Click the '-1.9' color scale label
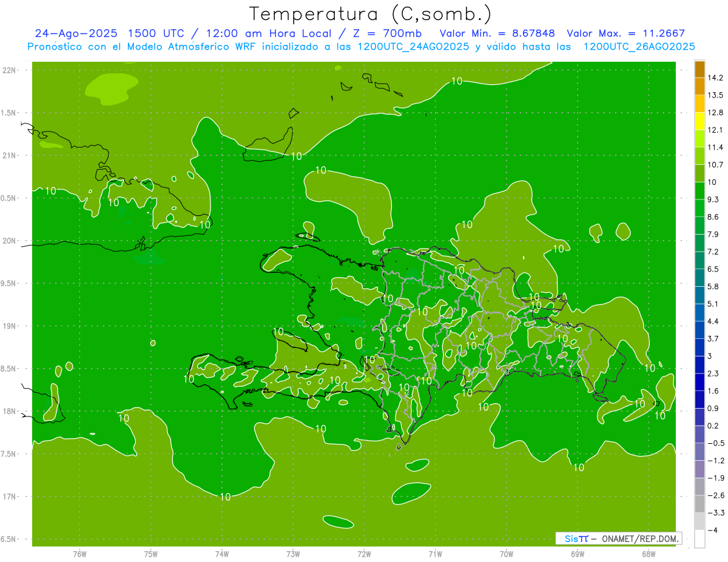This screenshot has height=562, width=728. tap(716, 478)
